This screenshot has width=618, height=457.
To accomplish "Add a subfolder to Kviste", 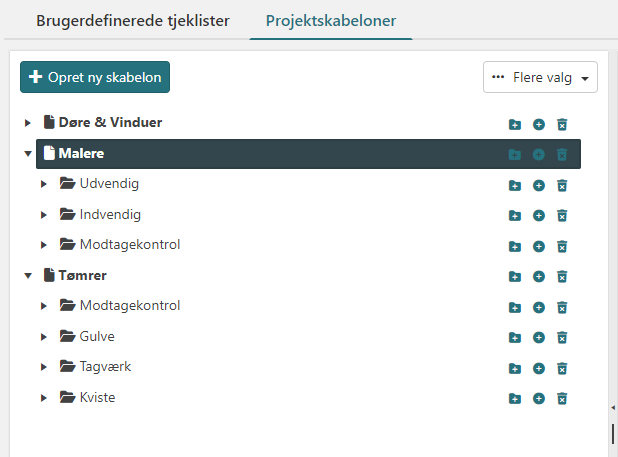I will coord(514,398).
